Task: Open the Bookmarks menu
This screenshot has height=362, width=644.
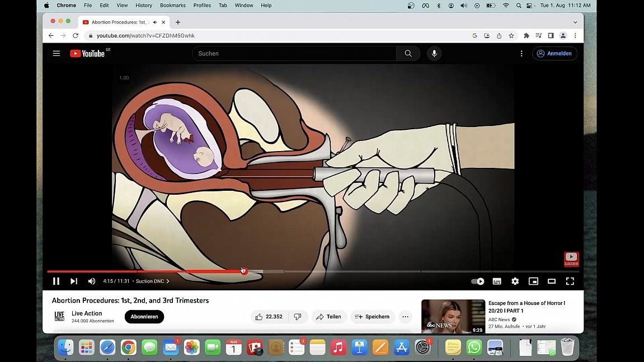Action: 173,6
